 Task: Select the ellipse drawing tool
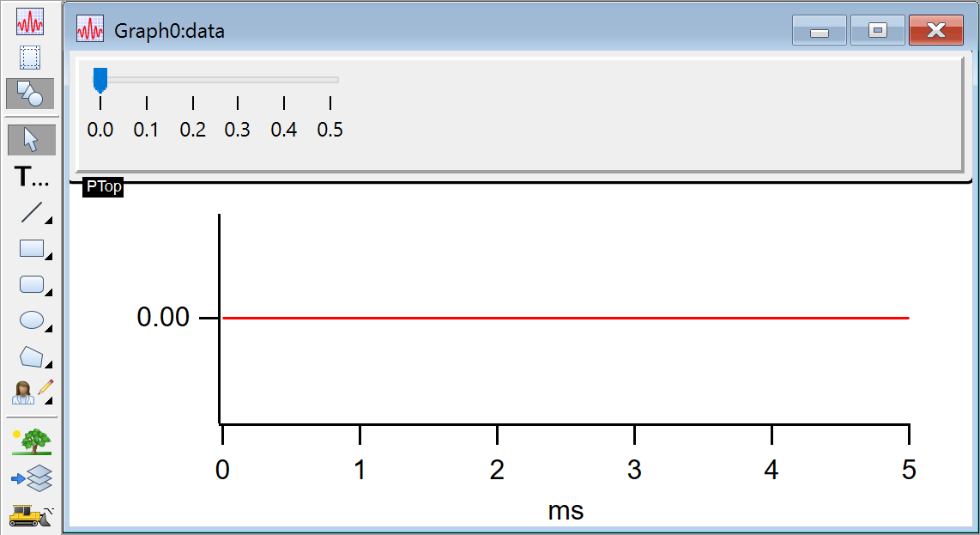click(x=32, y=320)
